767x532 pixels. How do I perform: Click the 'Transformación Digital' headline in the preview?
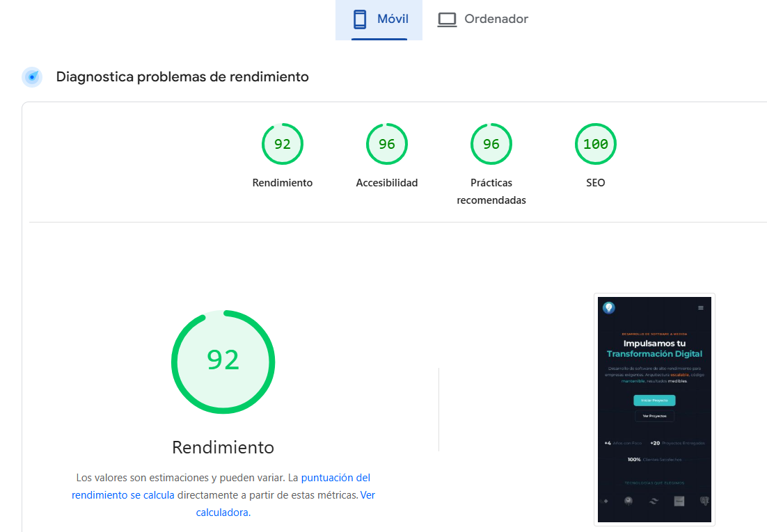pos(654,354)
